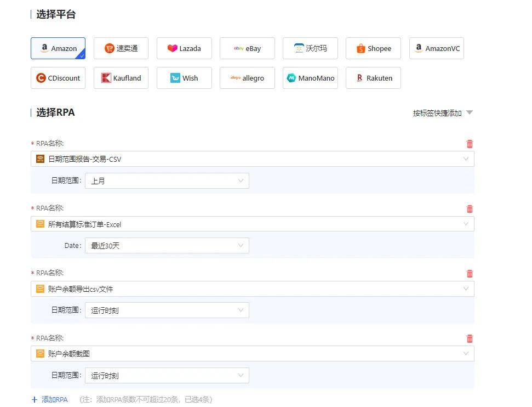Click the 沃尔玛 logo icon

(x=299, y=48)
